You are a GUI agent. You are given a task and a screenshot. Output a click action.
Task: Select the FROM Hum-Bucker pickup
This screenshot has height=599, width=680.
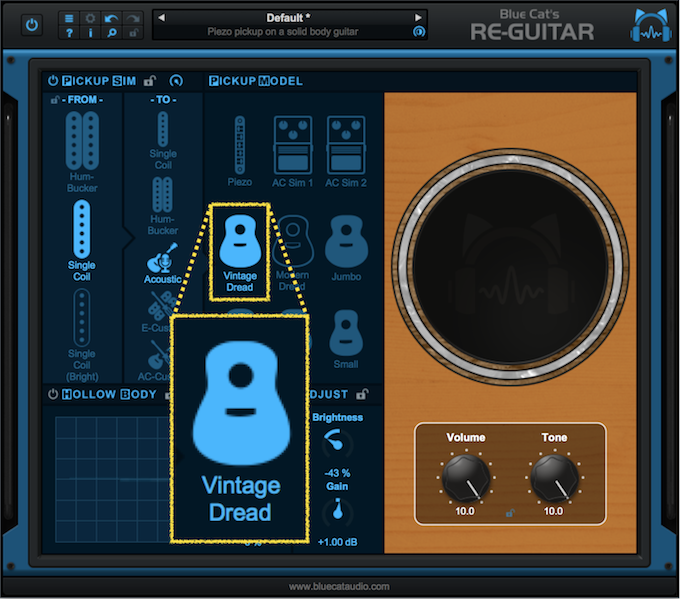pyautogui.click(x=82, y=152)
